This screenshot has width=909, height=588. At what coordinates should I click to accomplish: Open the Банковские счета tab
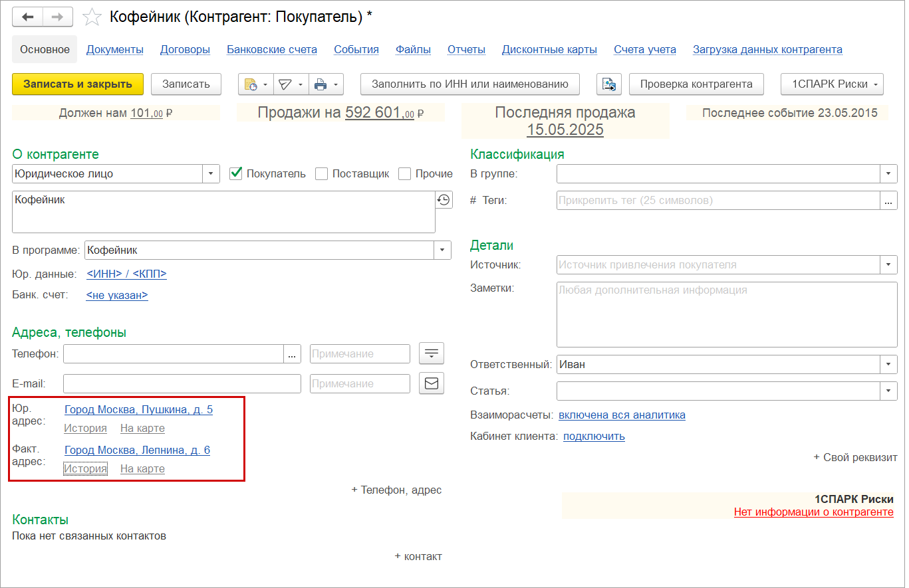272,49
